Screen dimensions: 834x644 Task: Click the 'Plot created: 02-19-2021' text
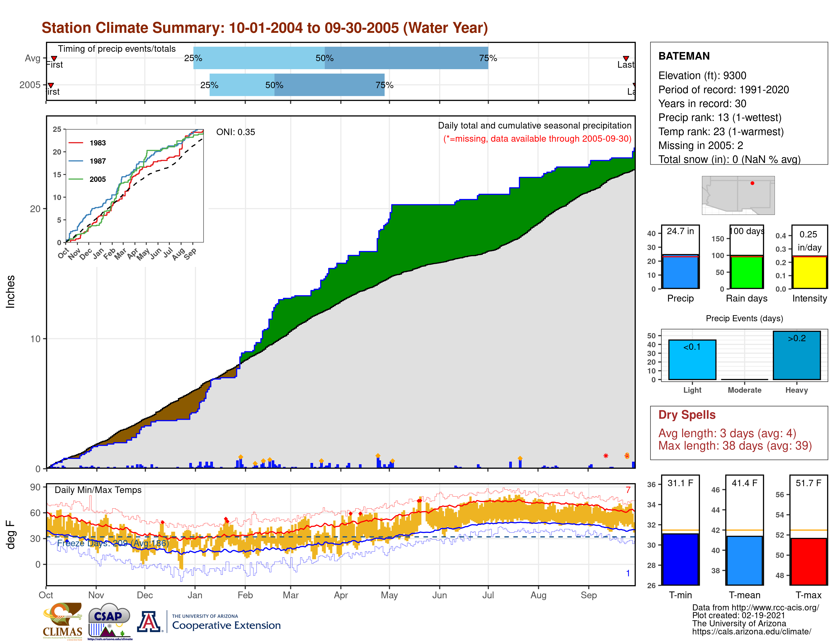click(x=738, y=615)
